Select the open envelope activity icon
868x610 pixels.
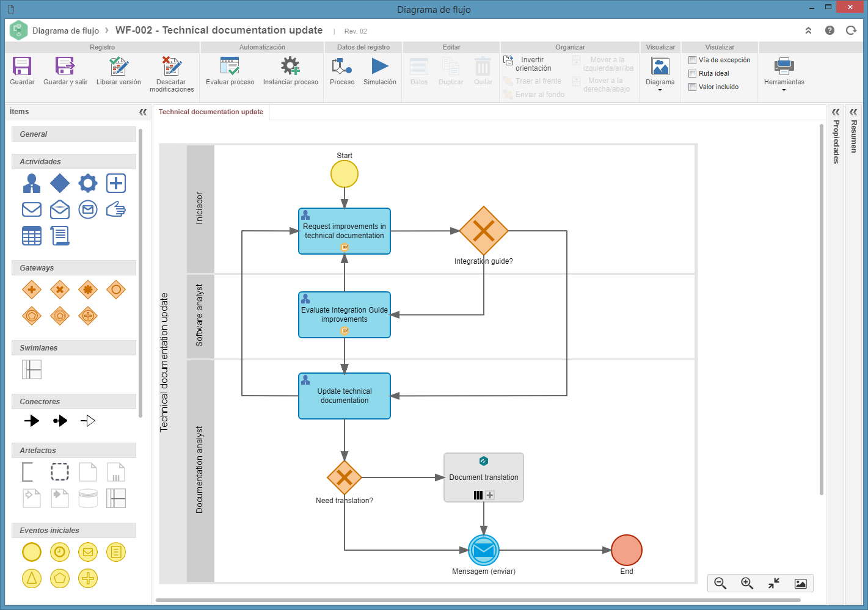[60, 209]
